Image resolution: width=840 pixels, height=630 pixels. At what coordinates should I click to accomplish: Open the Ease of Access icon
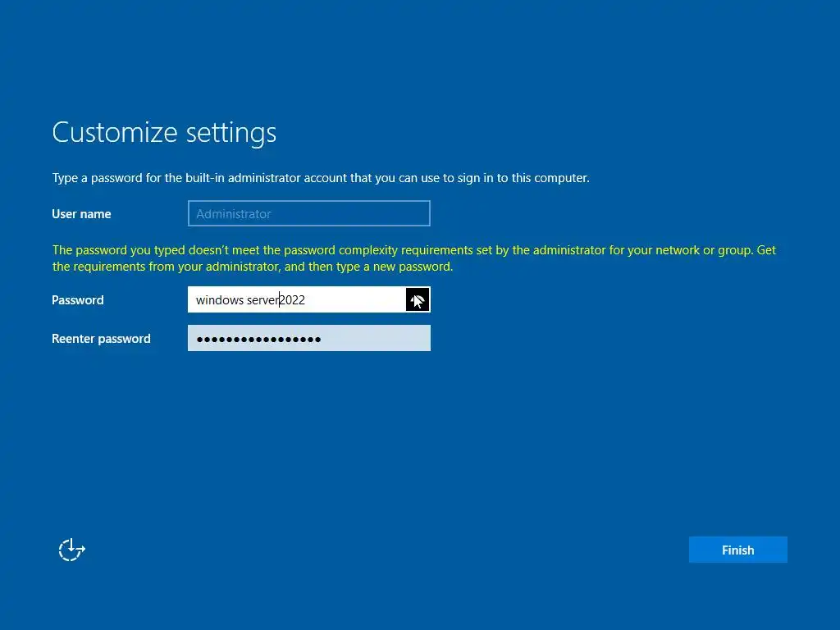(x=72, y=550)
